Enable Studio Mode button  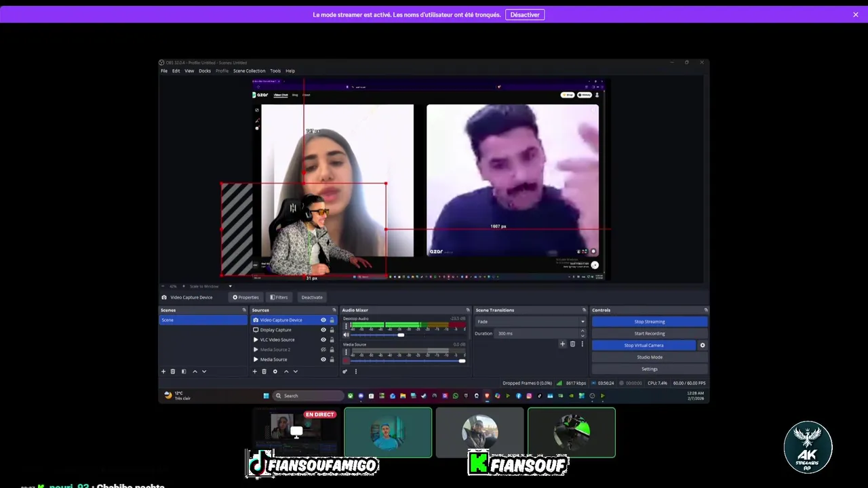650,357
